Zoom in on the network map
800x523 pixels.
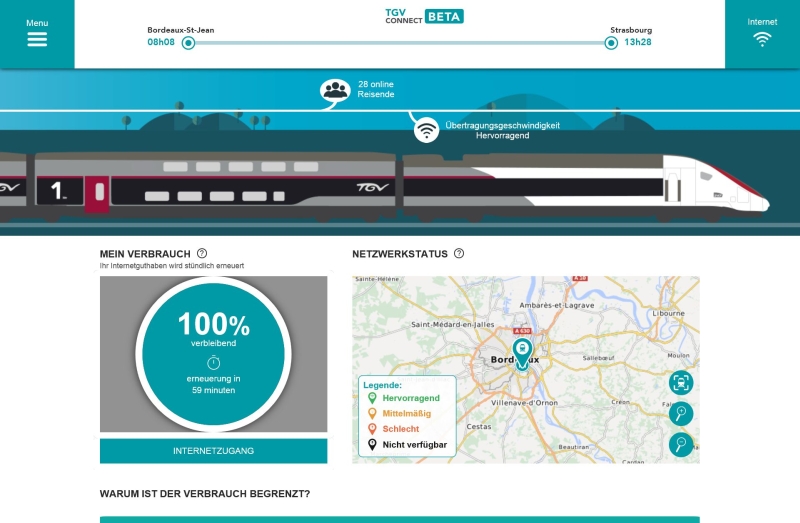pyautogui.click(x=681, y=414)
